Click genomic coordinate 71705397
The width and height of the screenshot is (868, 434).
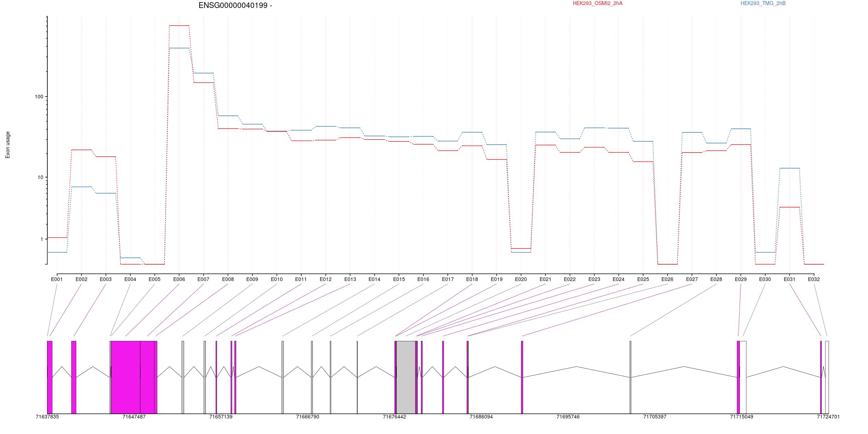tap(655, 417)
